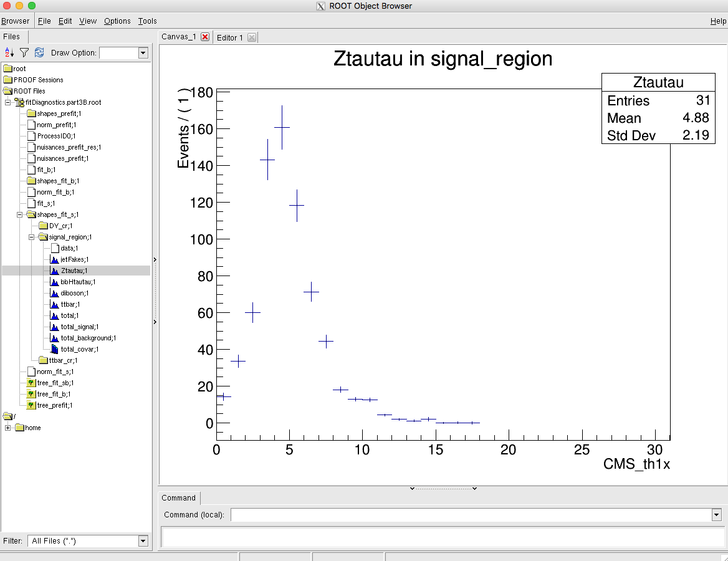
Task: Collapse the signal_region;1 folder
Action: (x=31, y=237)
